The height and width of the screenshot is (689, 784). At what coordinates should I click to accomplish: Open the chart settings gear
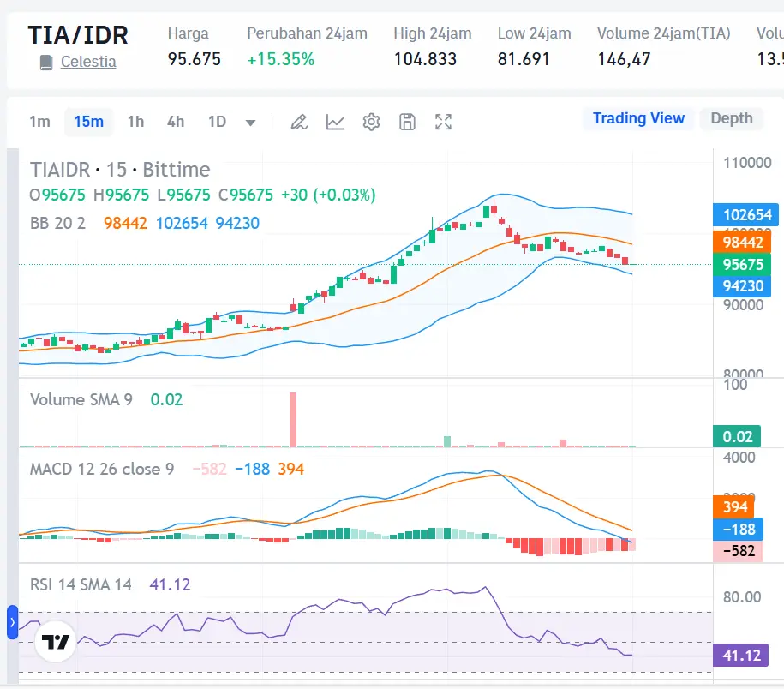pos(371,122)
